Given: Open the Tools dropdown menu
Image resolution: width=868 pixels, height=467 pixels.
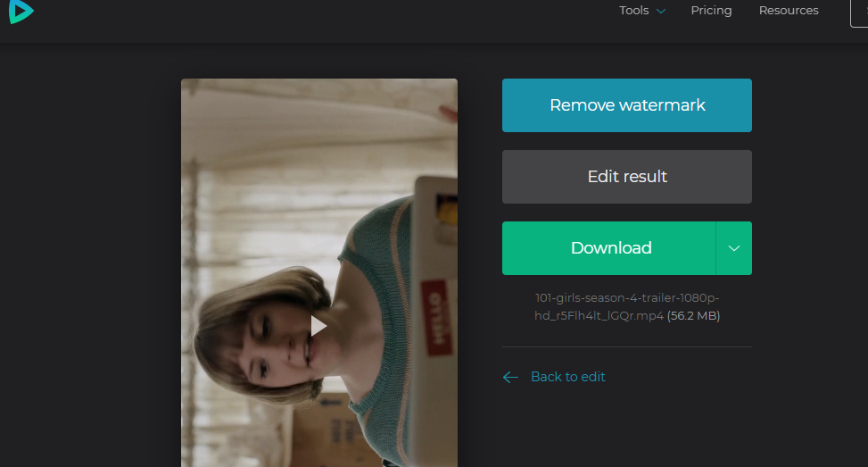Looking at the screenshot, I should click(x=642, y=11).
